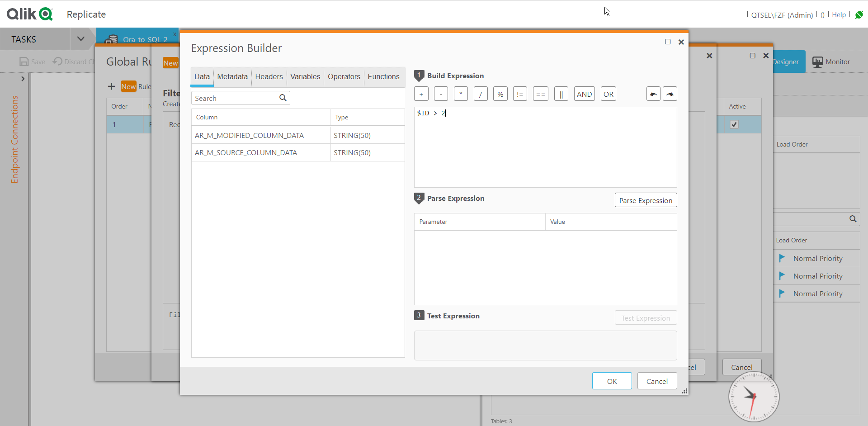Insert the divide slash operator

[x=481, y=94]
